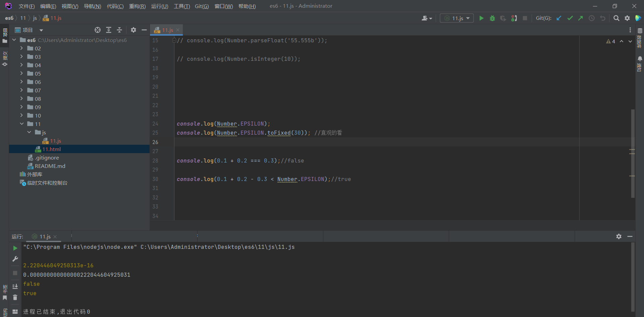Click the run console vertical scrollbar

click(633, 277)
